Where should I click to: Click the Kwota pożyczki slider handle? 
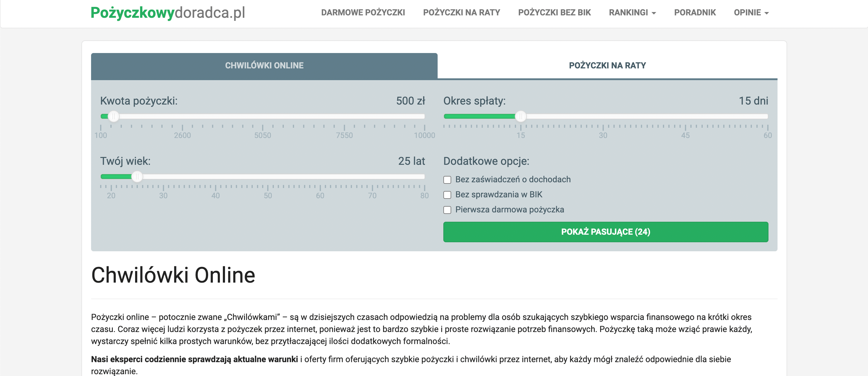114,117
